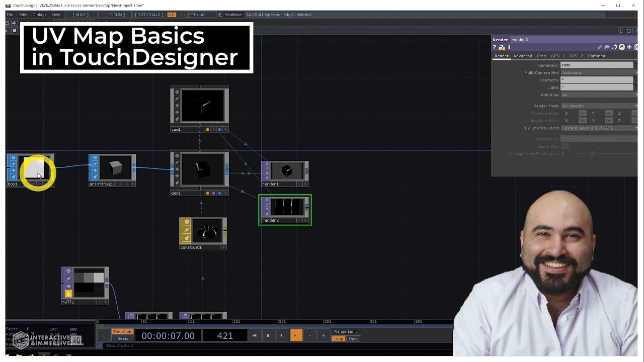Click the Python logo icon in parameter header

[x=622, y=47]
